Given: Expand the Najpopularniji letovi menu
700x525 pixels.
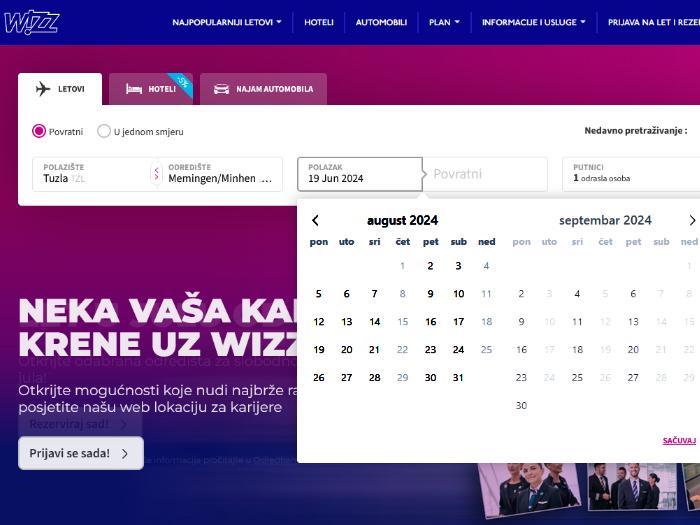Looking at the screenshot, I should [227, 22].
